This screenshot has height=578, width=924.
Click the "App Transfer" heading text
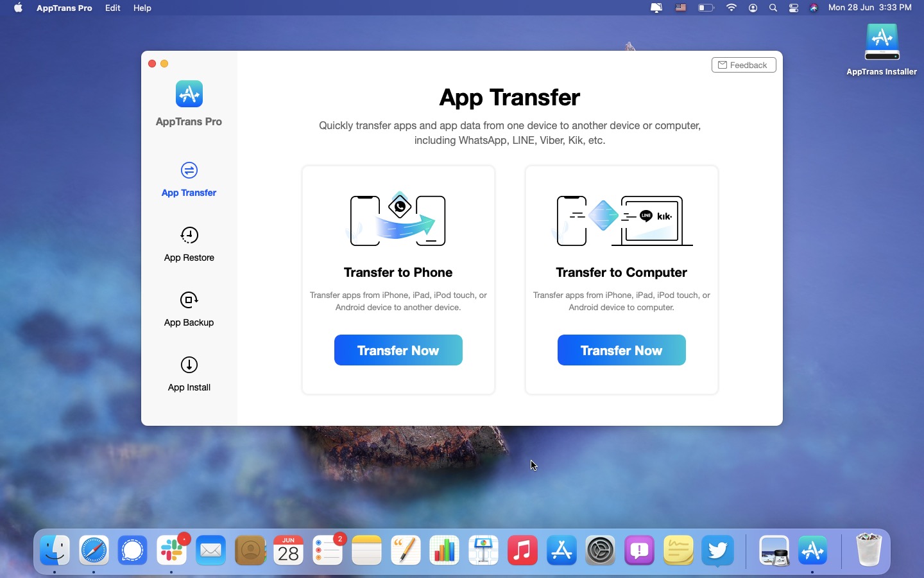coord(510,98)
